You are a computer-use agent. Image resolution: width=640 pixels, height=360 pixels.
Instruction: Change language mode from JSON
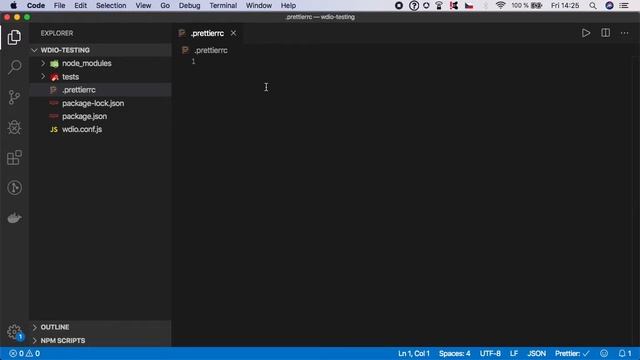tap(536, 353)
